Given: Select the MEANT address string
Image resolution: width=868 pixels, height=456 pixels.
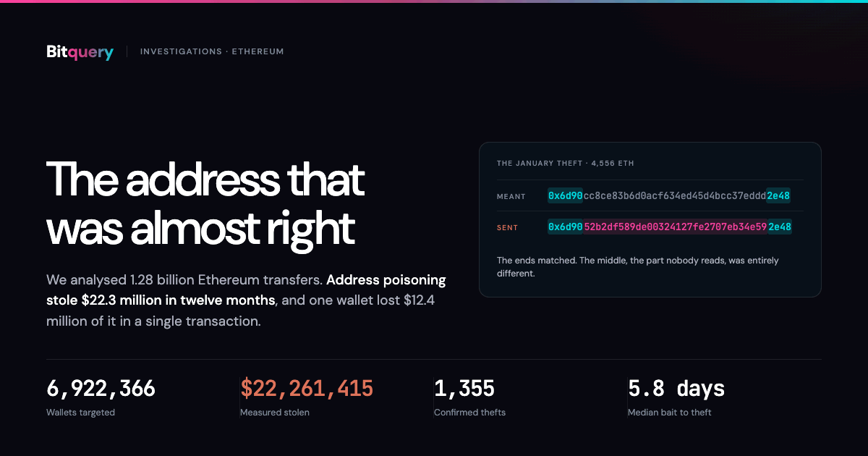Looking at the screenshot, I should 670,196.
